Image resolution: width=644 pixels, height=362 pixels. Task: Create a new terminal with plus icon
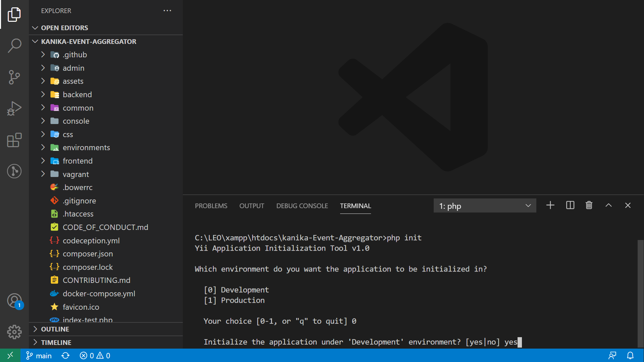point(550,205)
